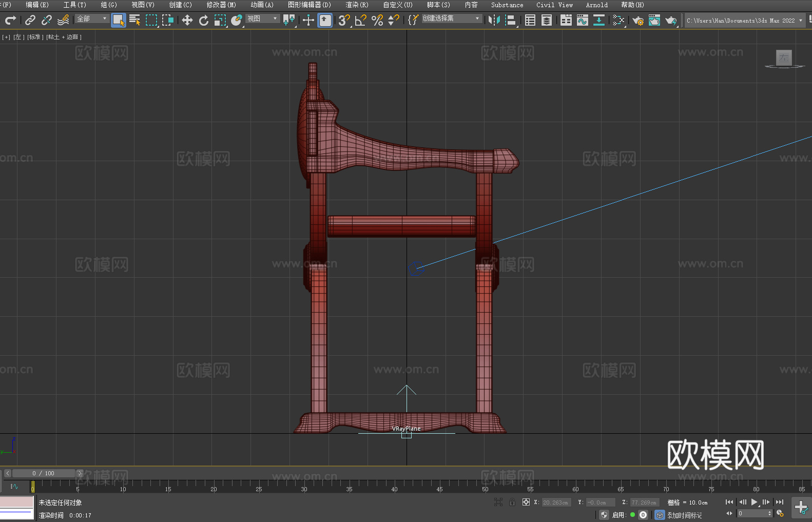
Task: Go to the end frame
Action: pos(780,502)
